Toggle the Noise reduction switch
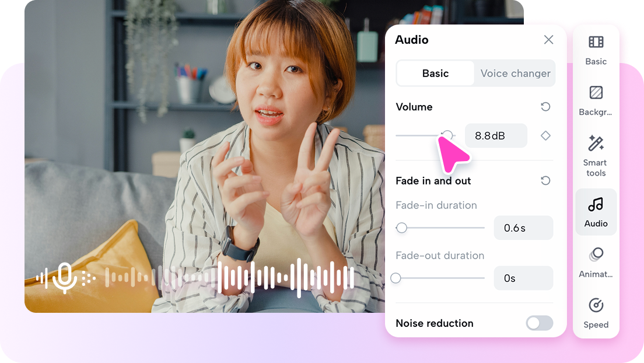The width and height of the screenshot is (644, 363). click(539, 323)
